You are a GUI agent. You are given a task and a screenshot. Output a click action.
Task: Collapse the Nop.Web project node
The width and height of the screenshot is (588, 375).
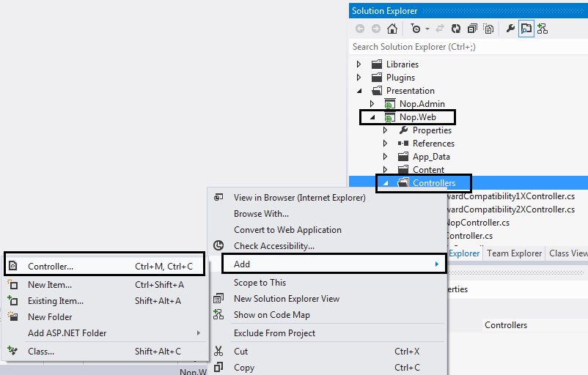coord(372,117)
